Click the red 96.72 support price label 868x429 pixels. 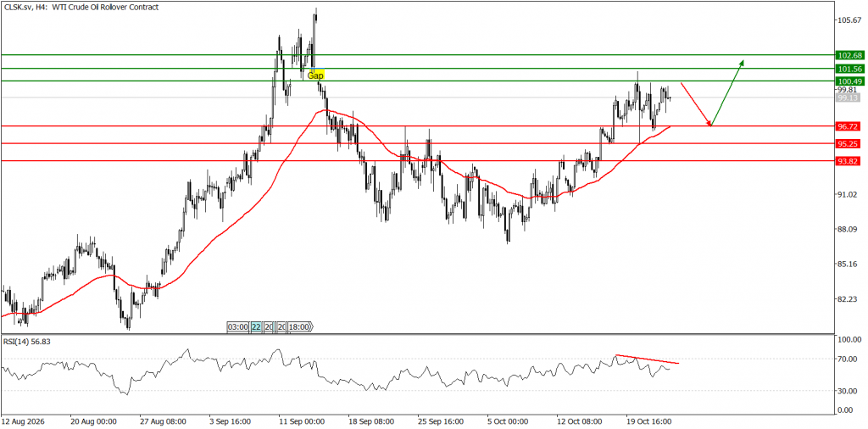pos(848,126)
